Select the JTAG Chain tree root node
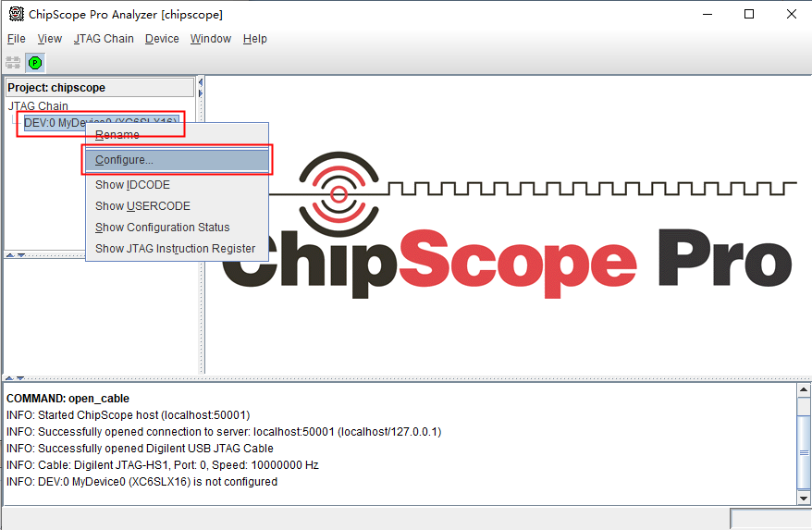 pos(38,106)
